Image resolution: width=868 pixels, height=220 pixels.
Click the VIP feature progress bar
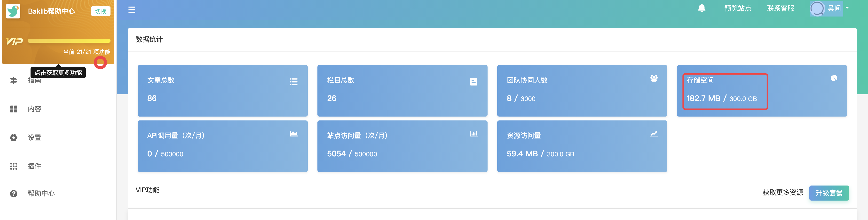pos(69,41)
